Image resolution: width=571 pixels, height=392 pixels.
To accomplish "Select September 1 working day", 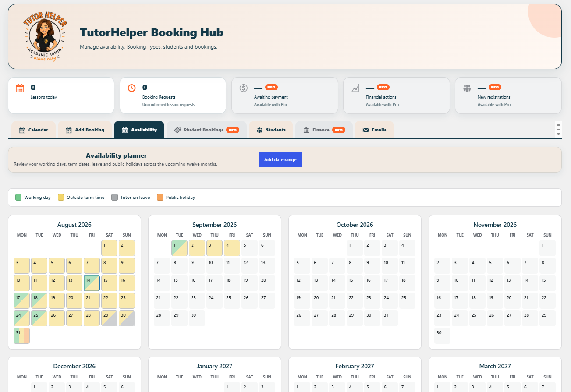I will [x=179, y=248].
